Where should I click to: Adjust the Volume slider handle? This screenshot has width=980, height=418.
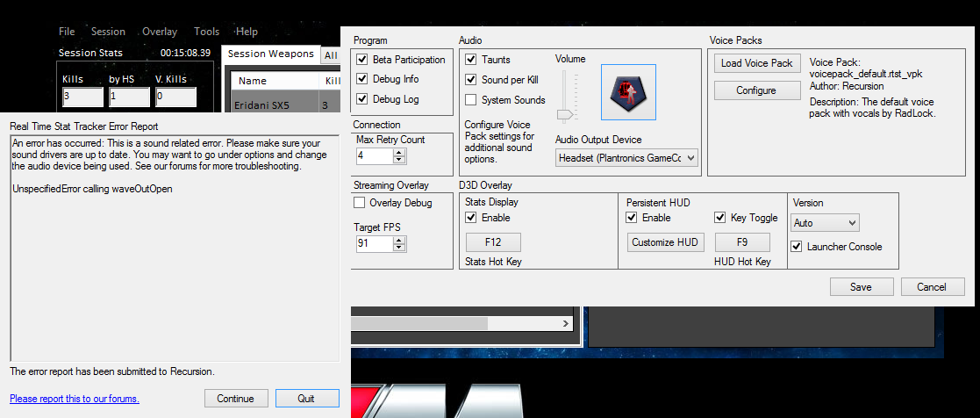tap(565, 115)
